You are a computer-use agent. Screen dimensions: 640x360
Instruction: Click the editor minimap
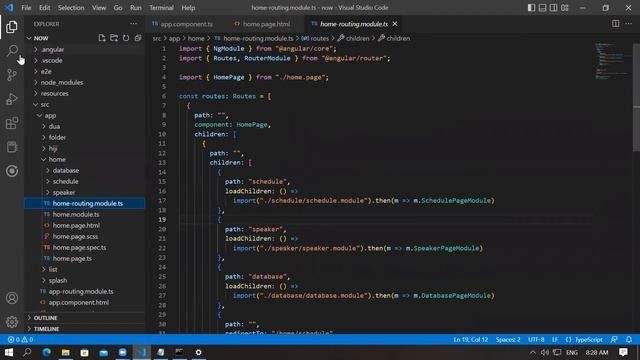click(x=611, y=61)
